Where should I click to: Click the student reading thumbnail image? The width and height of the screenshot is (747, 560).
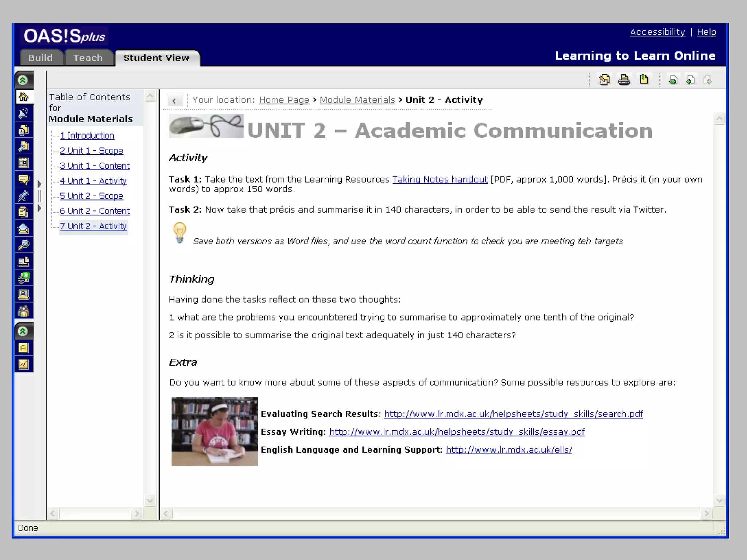click(x=214, y=431)
